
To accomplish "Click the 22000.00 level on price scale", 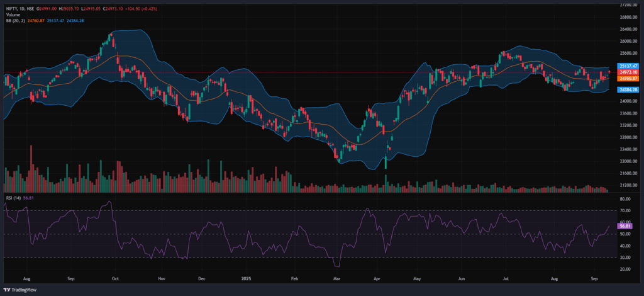I will pos(628,161).
